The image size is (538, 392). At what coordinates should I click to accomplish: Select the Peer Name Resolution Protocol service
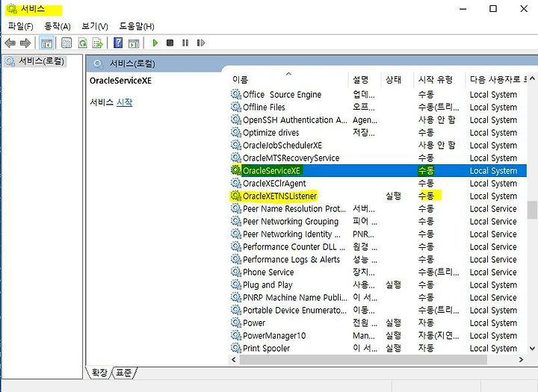click(x=378, y=208)
